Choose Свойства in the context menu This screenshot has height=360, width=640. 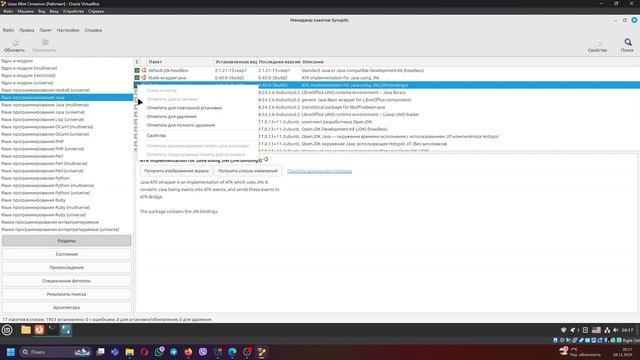tap(198, 136)
